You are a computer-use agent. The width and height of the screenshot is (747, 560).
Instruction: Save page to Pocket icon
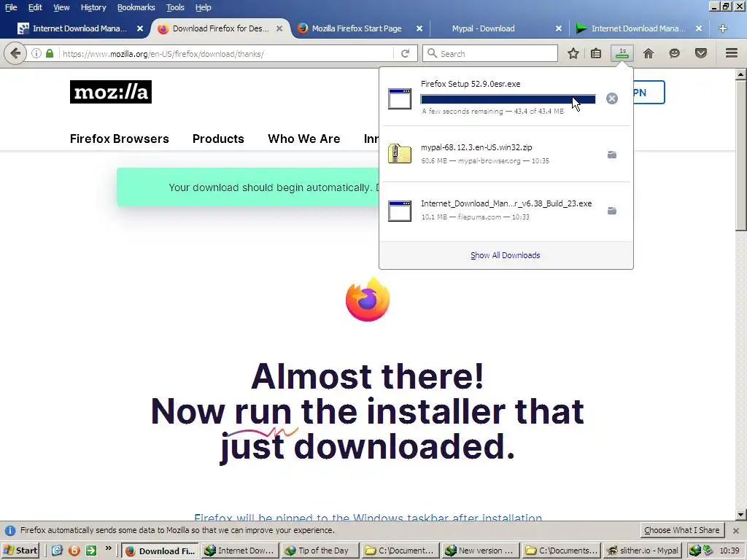701,53
